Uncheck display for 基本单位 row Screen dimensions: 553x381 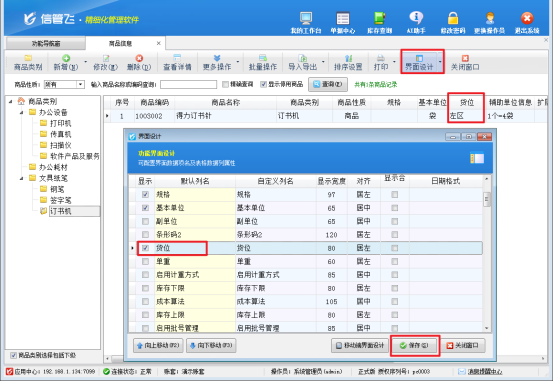click(145, 208)
